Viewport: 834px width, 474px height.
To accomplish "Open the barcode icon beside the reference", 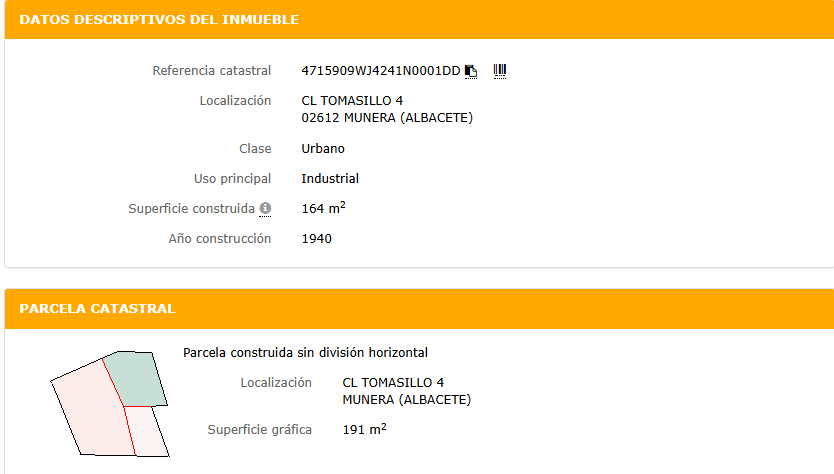I will (499, 71).
